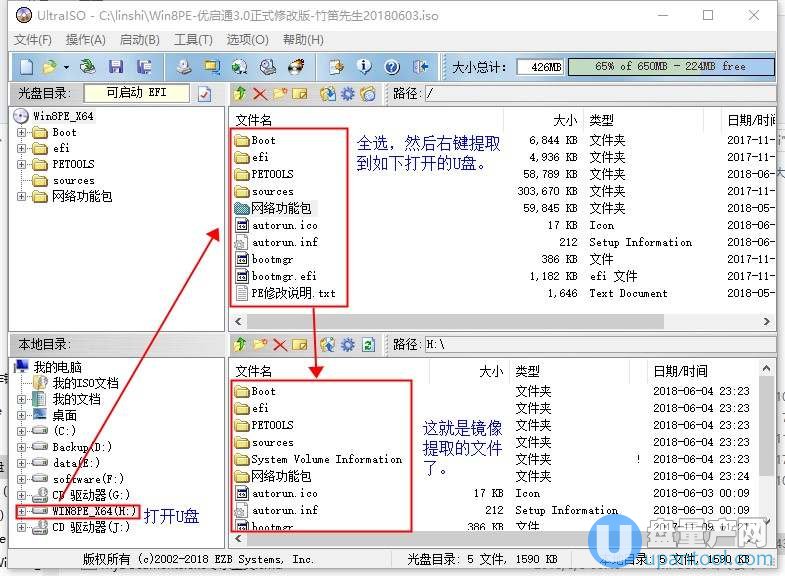Click green up-arrow in disc file pane

tap(240, 94)
